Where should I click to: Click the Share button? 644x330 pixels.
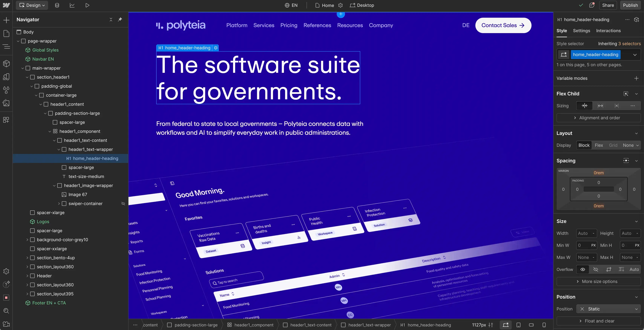[608, 5]
